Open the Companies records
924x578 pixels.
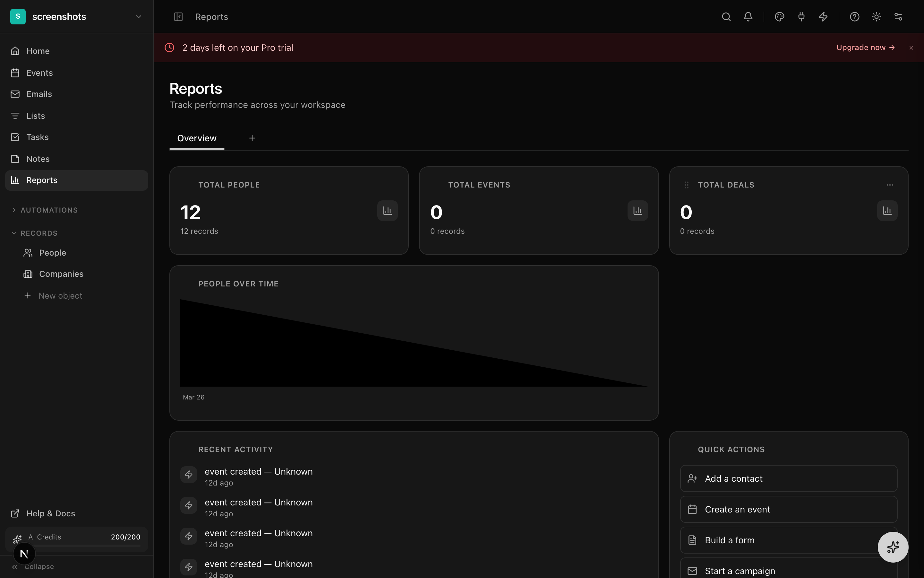83,274
